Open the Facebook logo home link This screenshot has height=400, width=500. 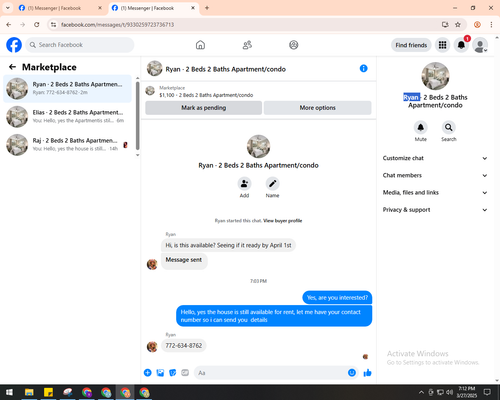[14, 45]
